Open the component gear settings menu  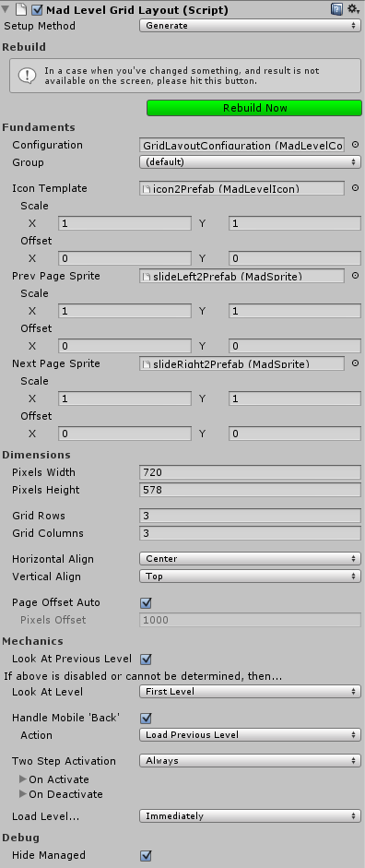click(353, 9)
